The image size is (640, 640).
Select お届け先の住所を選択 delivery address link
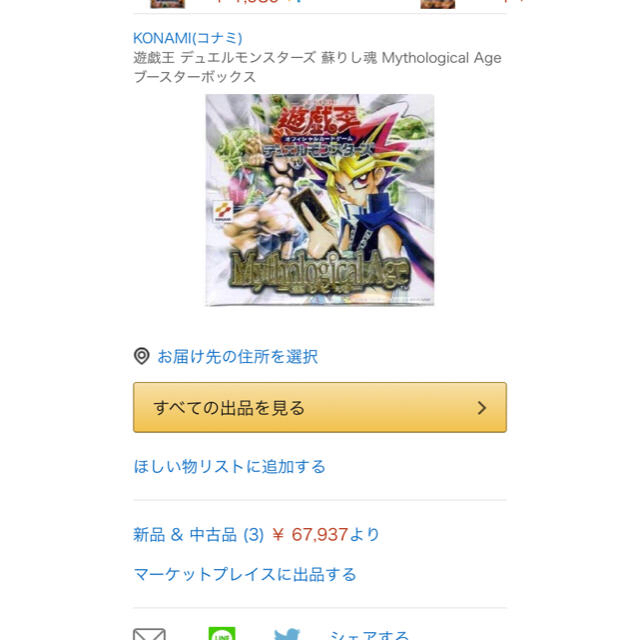point(238,356)
